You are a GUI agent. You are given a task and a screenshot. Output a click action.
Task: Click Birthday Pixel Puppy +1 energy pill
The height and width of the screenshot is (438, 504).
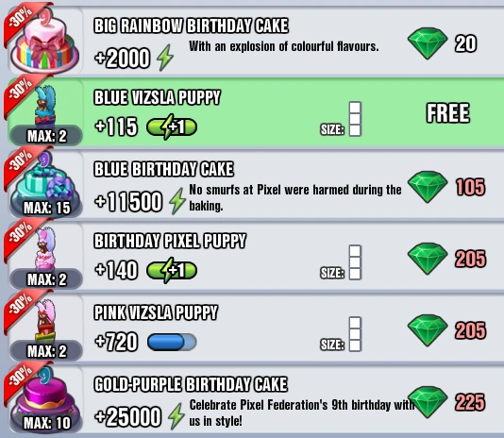point(172,270)
